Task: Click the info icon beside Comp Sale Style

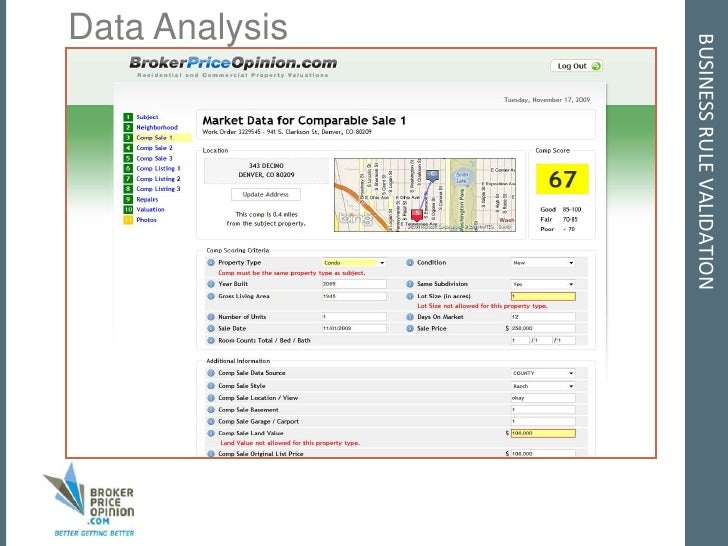Action: [211, 386]
